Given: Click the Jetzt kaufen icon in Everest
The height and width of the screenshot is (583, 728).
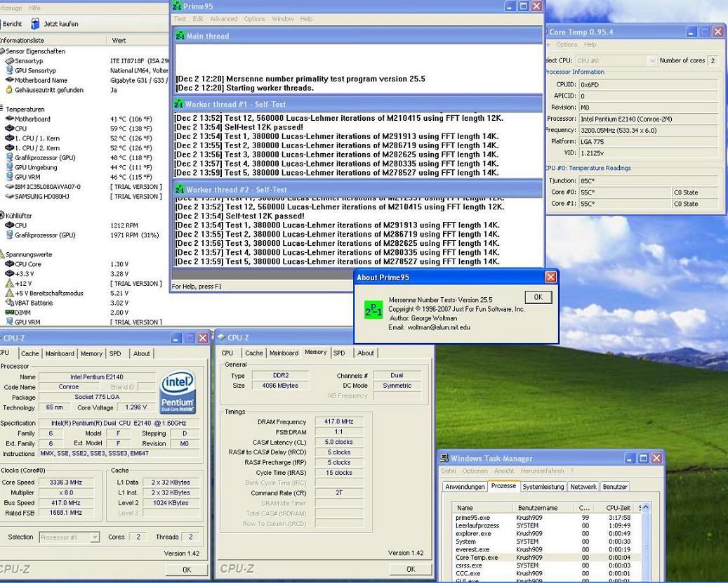Looking at the screenshot, I should [35, 24].
